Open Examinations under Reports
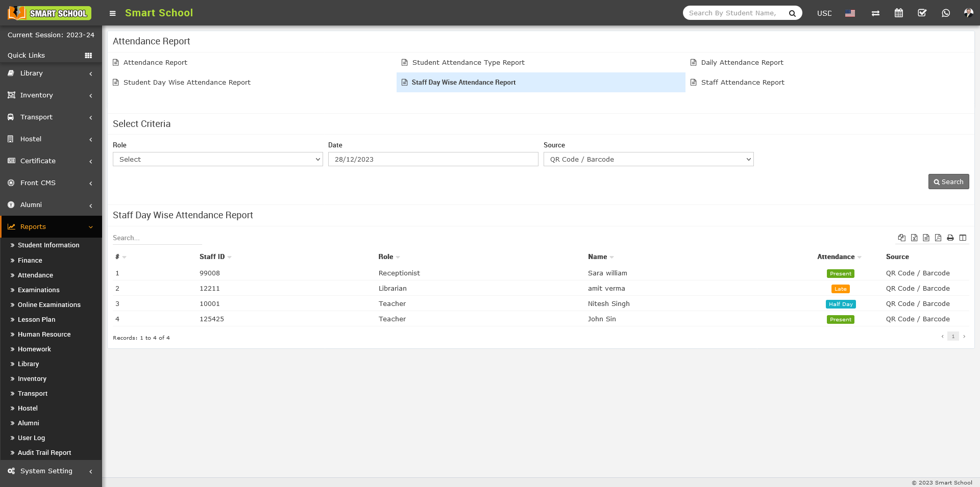Viewport: 980px width, 487px height. tap(39, 290)
